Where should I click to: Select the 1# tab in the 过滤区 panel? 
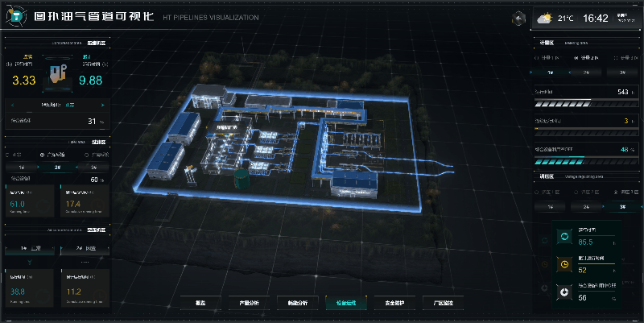click(22, 168)
